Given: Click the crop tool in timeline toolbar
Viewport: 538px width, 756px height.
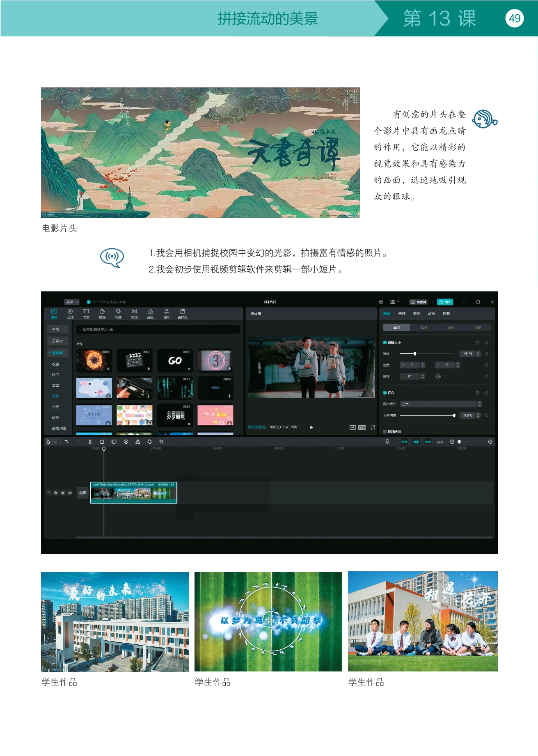Looking at the screenshot, I should 161,442.
